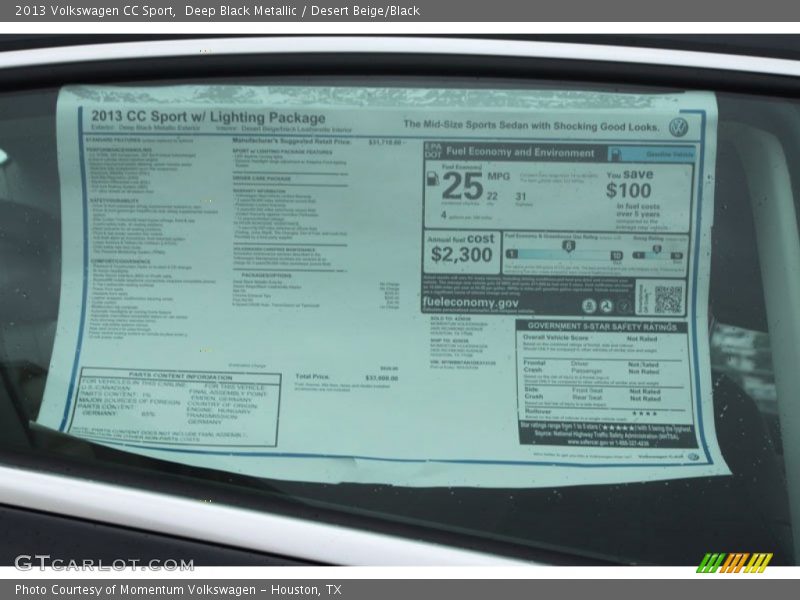Select the checkmark badge icon beside QR code

(623, 304)
